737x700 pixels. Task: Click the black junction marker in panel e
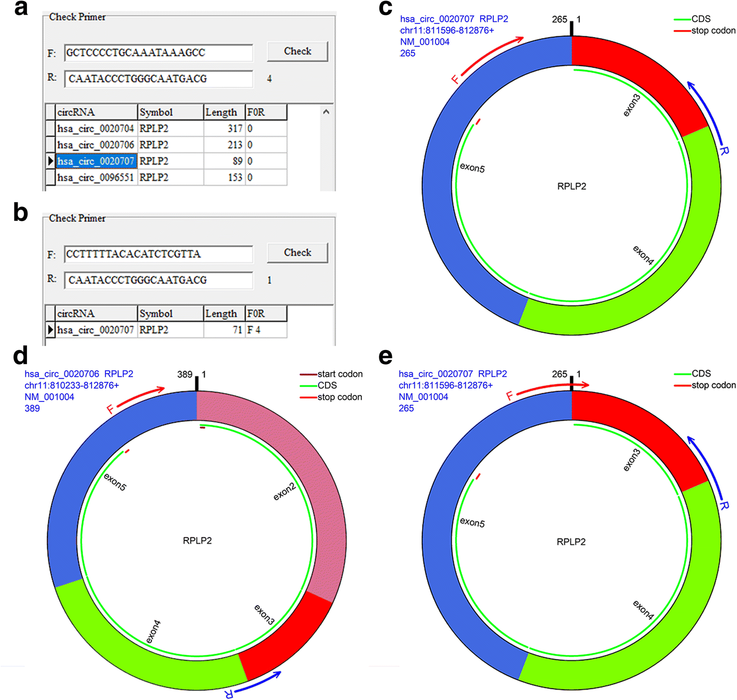tap(572, 384)
